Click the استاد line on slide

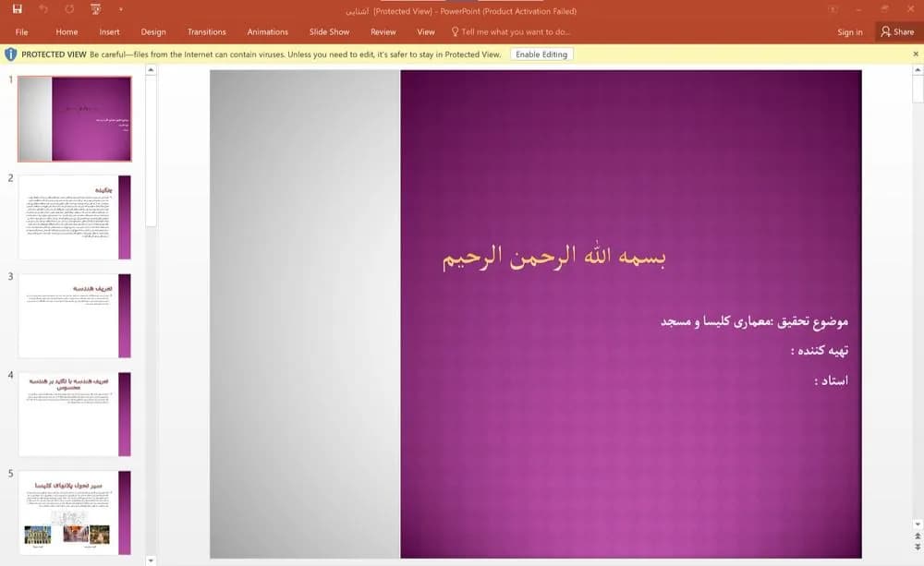click(x=831, y=380)
